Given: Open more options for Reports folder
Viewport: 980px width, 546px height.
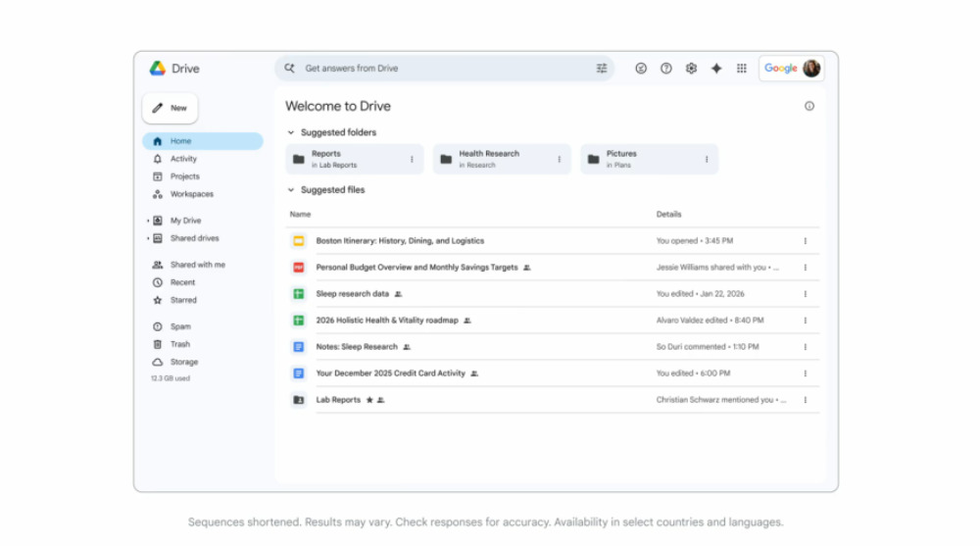Looking at the screenshot, I should pos(412,159).
